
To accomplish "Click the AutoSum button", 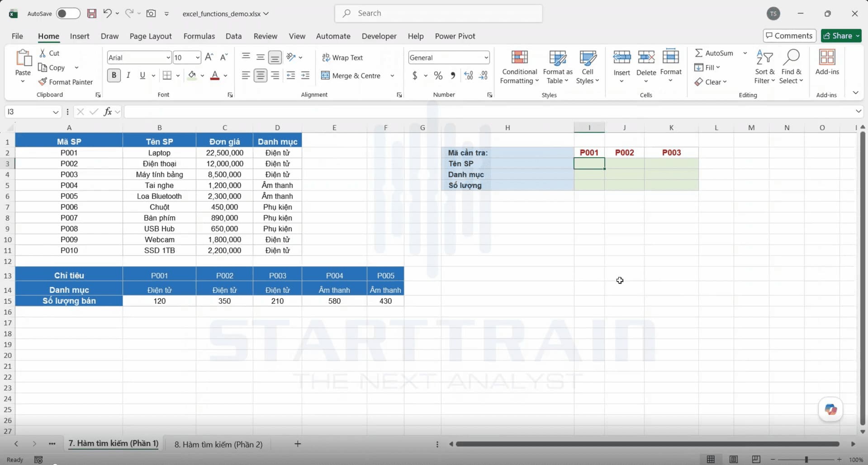I will (x=714, y=53).
